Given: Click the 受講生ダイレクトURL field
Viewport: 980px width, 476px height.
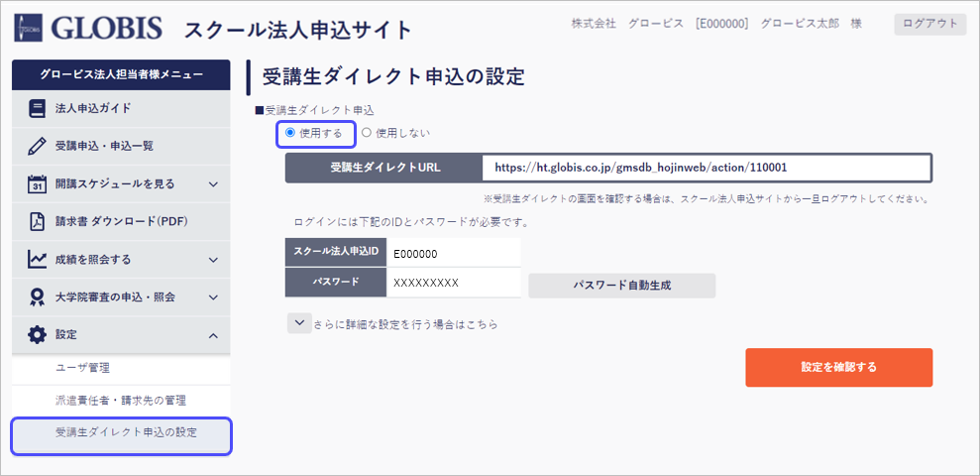Looking at the screenshot, I should click(x=707, y=168).
